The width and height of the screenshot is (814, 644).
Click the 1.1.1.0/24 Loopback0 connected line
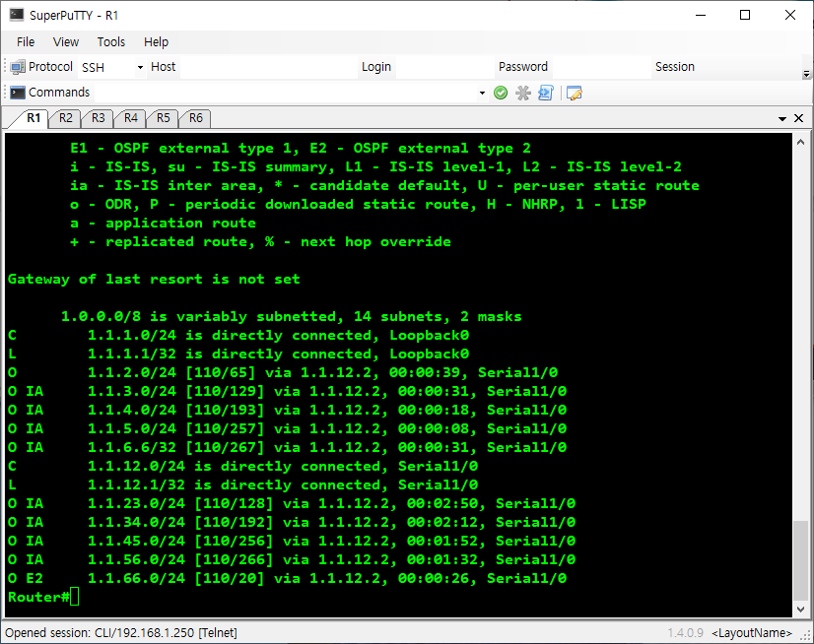pyautogui.click(x=238, y=335)
